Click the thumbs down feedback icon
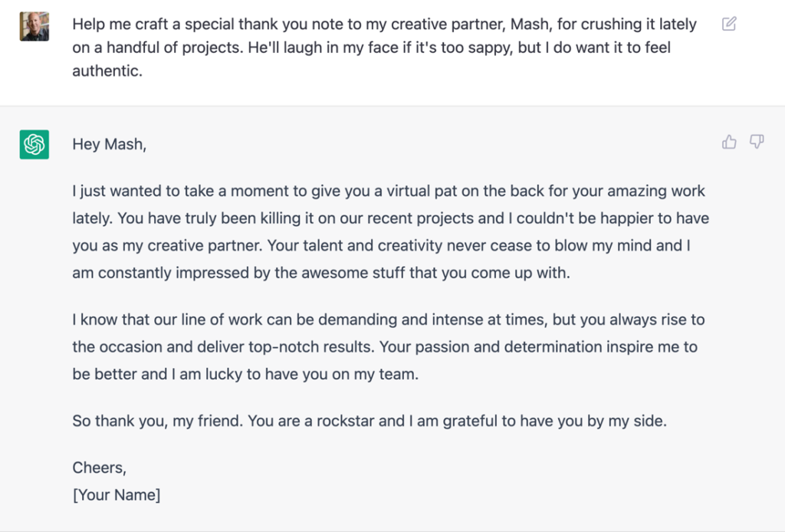Viewport: 785px width, 532px height. pyautogui.click(x=757, y=142)
